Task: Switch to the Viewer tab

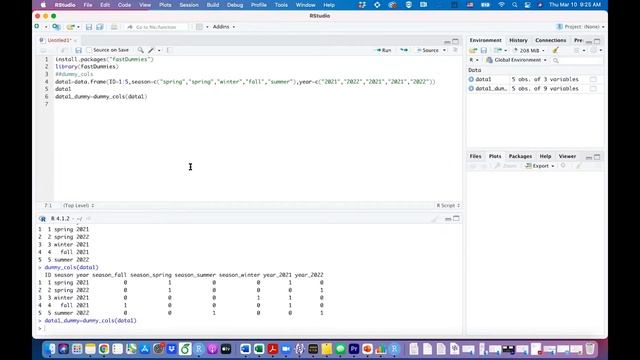Action: [567, 156]
